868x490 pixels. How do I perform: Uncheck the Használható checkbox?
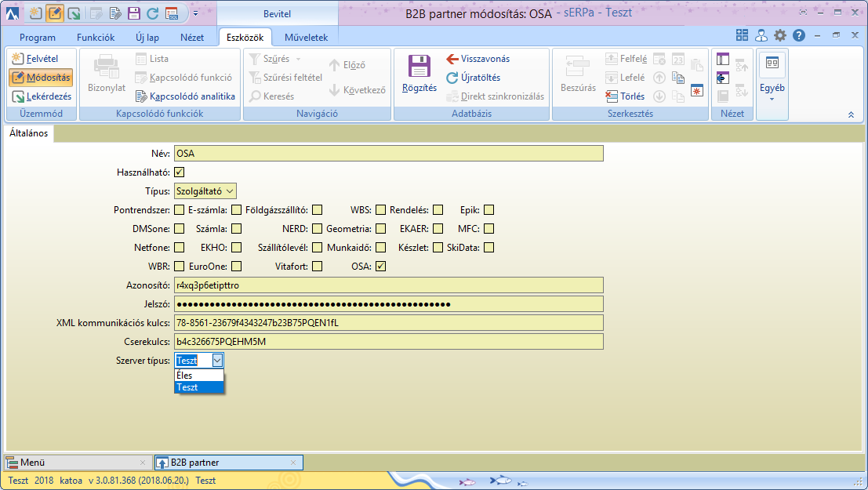point(180,172)
